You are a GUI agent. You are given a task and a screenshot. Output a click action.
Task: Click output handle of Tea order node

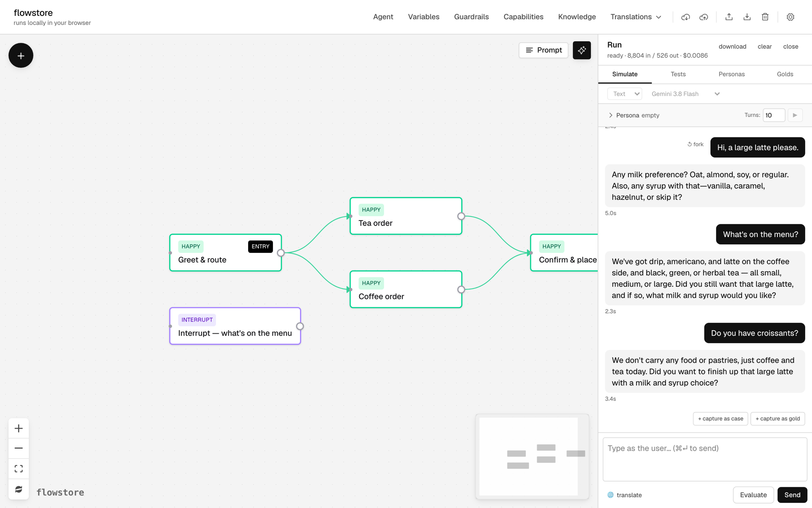461,216
